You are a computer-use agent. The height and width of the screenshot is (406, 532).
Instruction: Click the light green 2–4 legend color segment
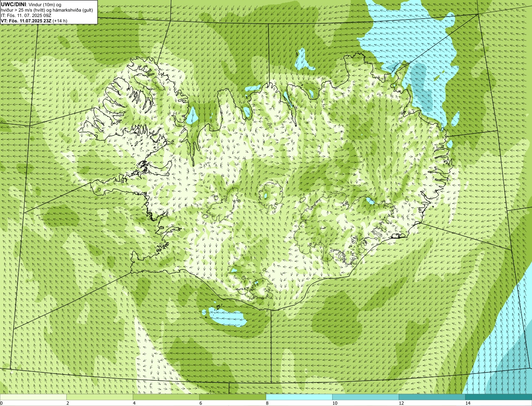[100, 397]
